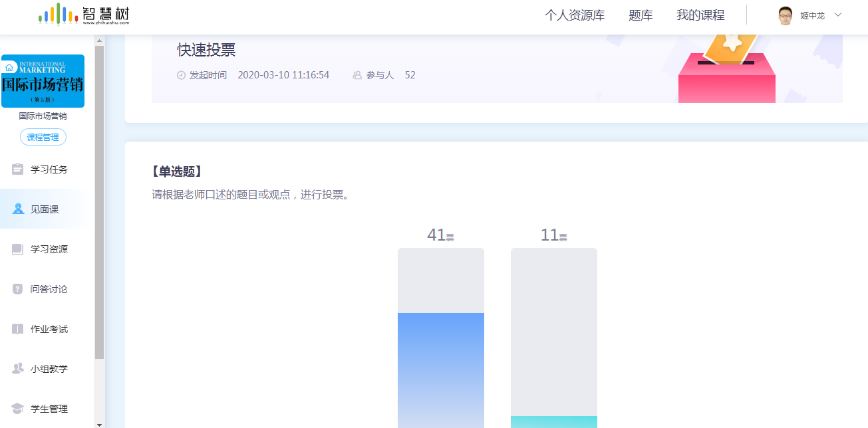Click the 国际市场营销 course title link
Screen dimensions: 868x428
point(43,116)
